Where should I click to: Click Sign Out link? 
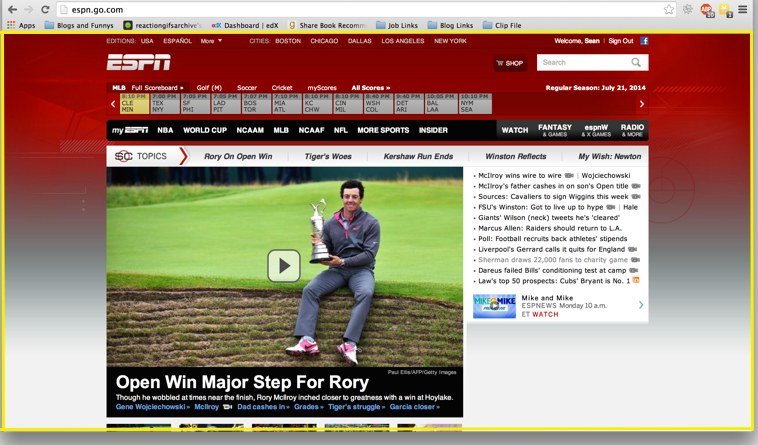(621, 41)
